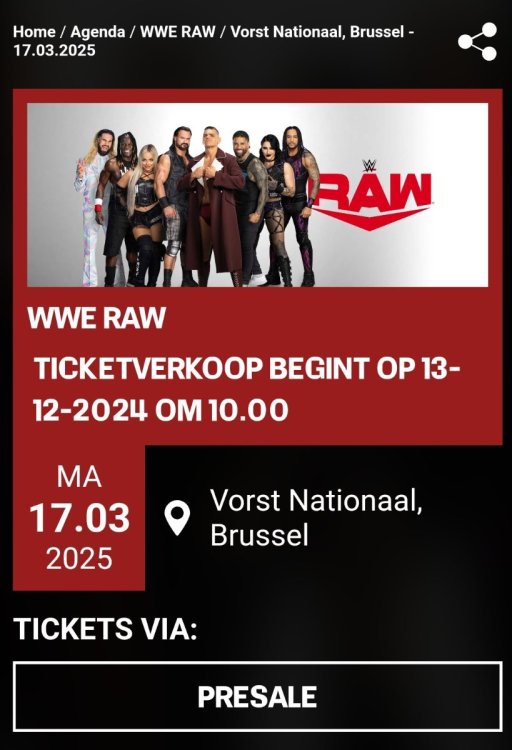This screenshot has width=512, height=750.
Task: Select the WWE RAW breadcrumb link
Action: (178, 32)
